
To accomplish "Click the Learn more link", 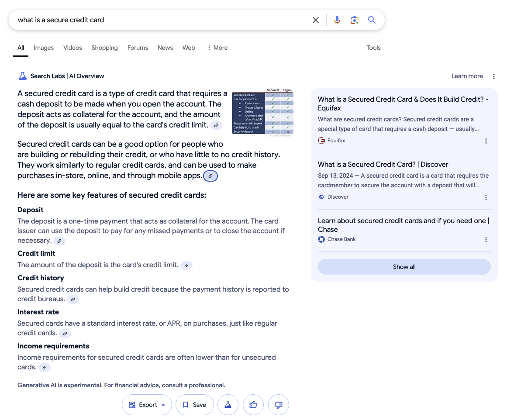I will [x=467, y=76].
